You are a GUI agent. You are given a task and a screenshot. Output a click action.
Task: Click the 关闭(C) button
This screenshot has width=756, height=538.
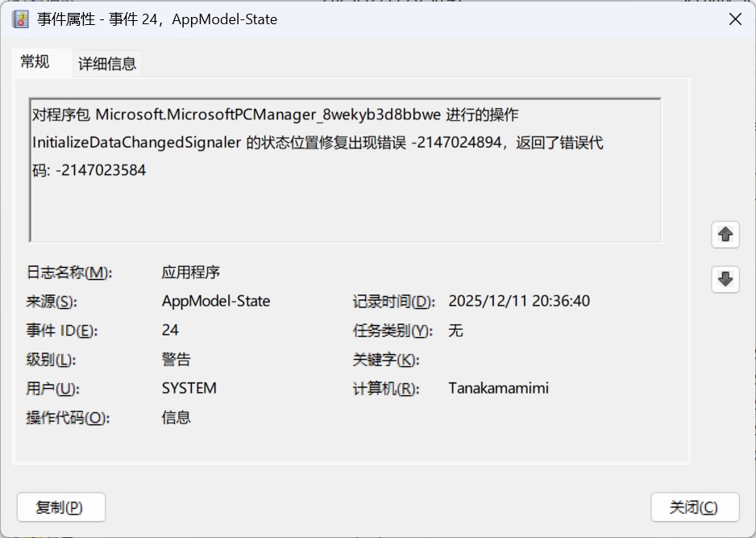pyautogui.click(x=695, y=507)
